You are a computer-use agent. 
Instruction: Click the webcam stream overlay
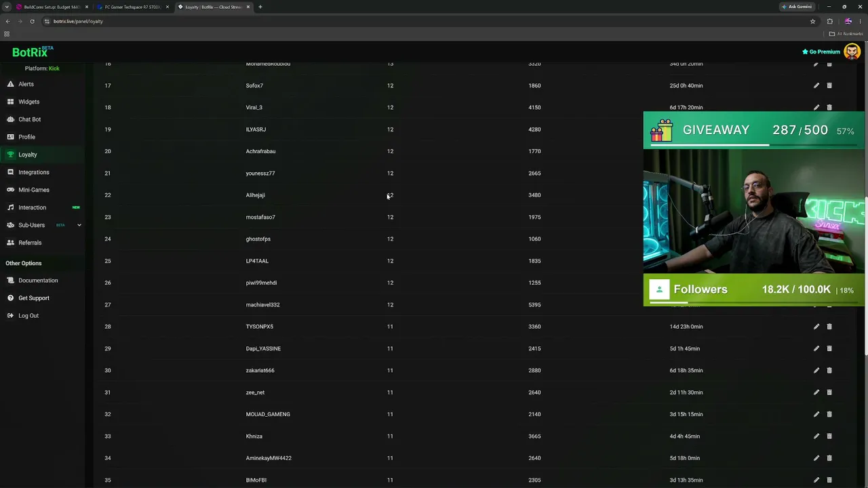(x=753, y=211)
